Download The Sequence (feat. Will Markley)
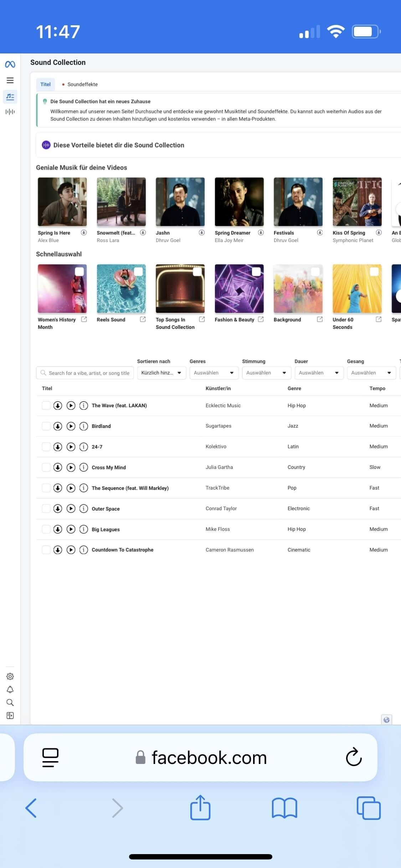Screen dimensions: 401x868 [x=58, y=488]
